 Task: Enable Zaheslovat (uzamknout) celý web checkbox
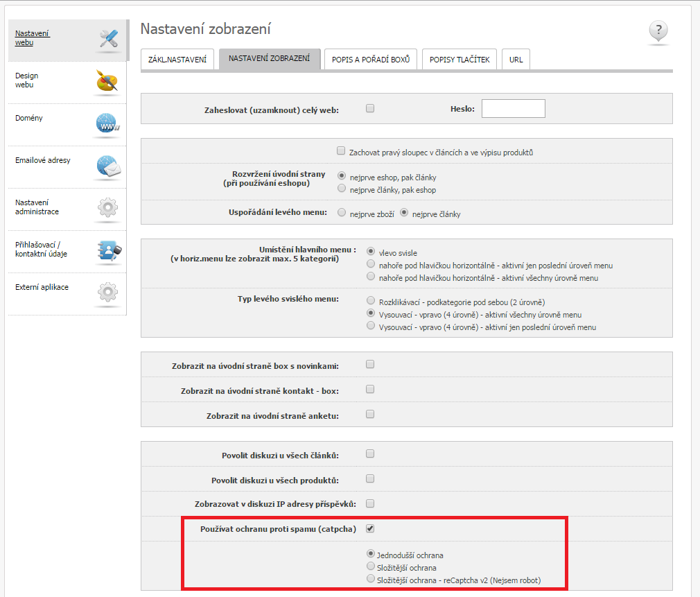click(x=370, y=108)
